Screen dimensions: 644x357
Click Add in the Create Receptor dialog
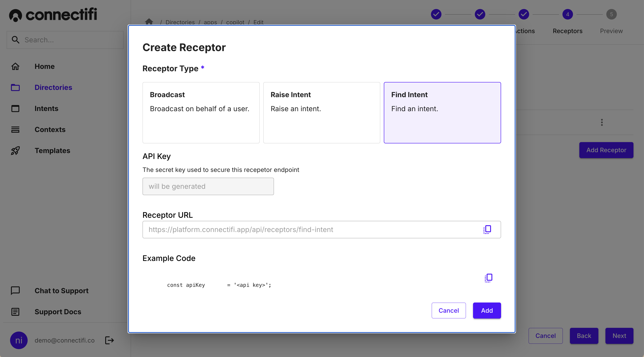click(x=487, y=310)
